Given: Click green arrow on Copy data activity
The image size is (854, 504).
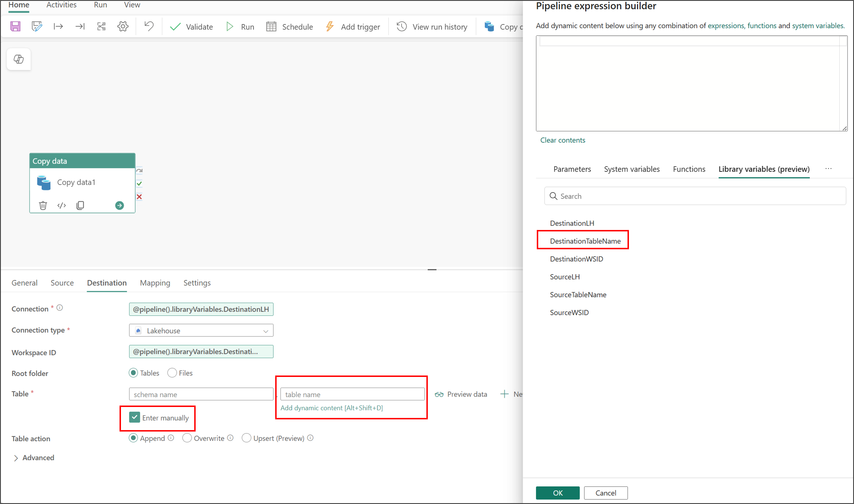Looking at the screenshot, I should (x=120, y=205).
